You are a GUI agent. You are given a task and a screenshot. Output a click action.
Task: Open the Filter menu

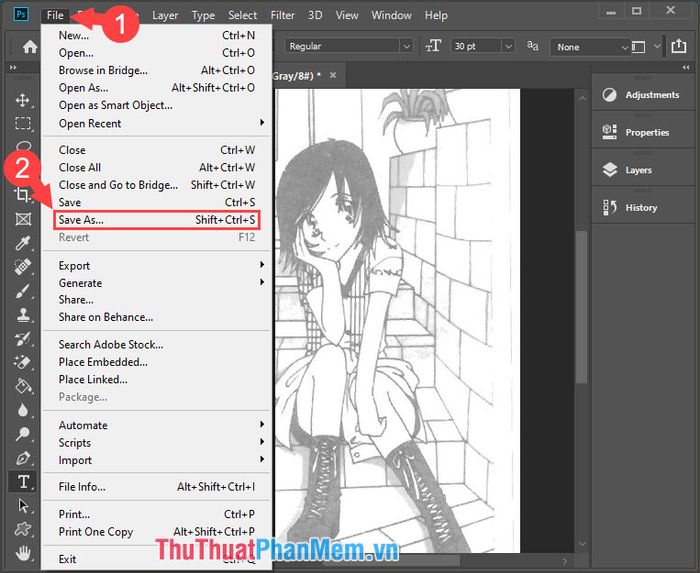click(283, 15)
